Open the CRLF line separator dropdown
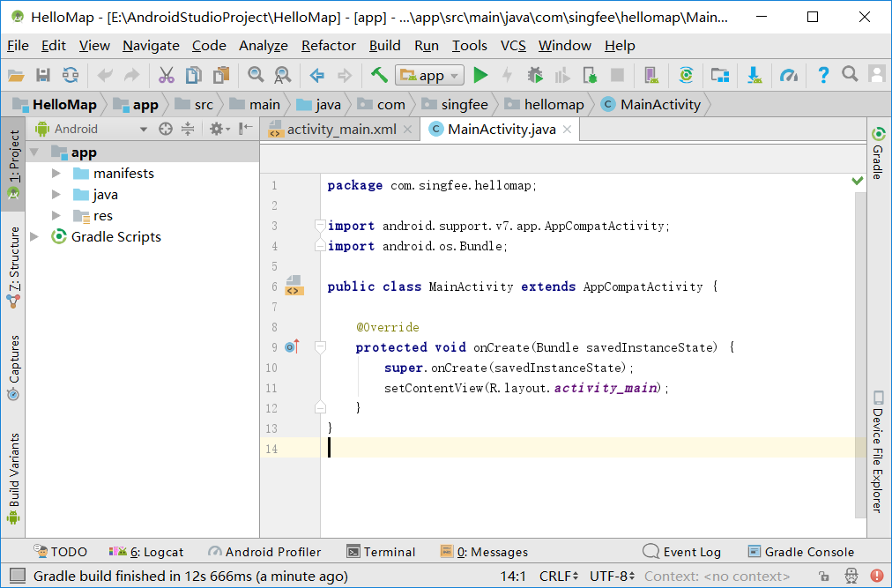Image resolution: width=892 pixels, height=588 pixels. 557,574
